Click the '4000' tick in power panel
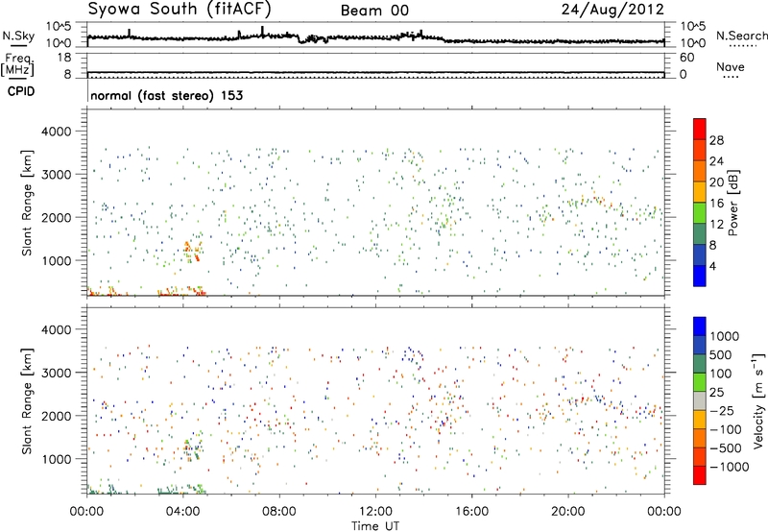 [57, 132]
